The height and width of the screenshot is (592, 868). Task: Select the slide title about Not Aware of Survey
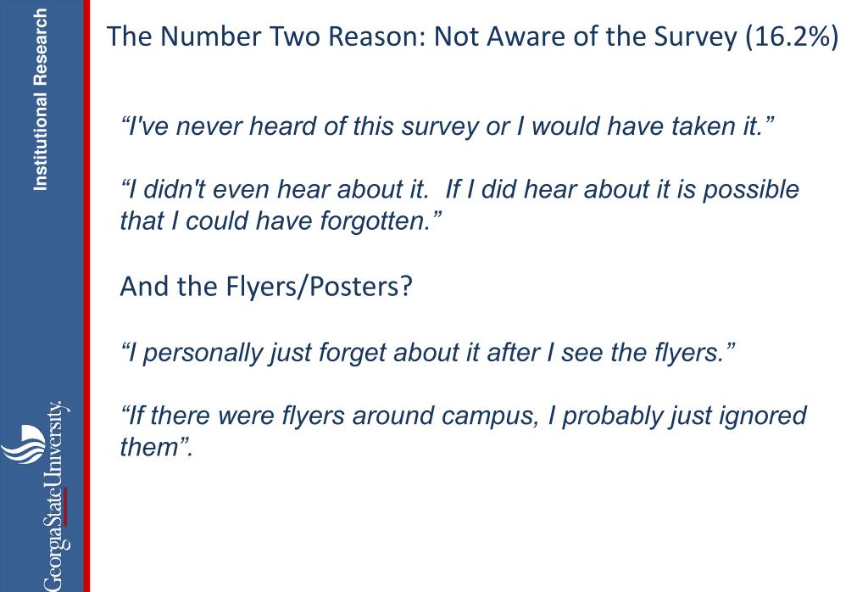pos(472,37)
